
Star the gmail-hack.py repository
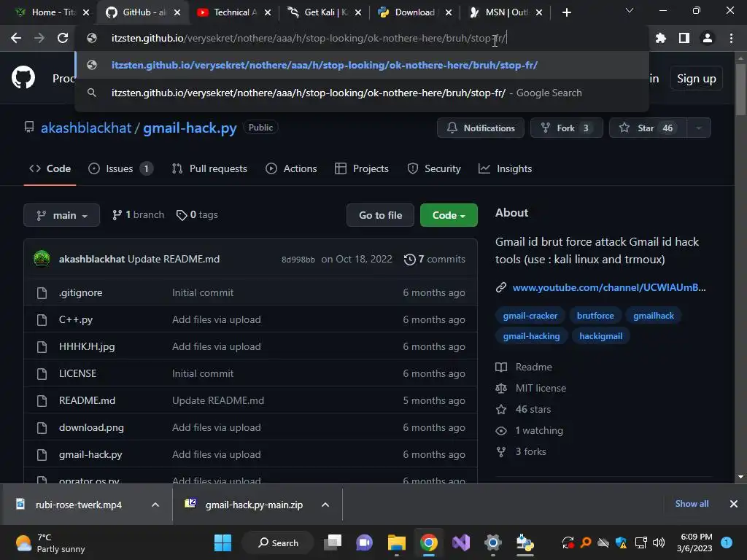[x=649, y=128]
